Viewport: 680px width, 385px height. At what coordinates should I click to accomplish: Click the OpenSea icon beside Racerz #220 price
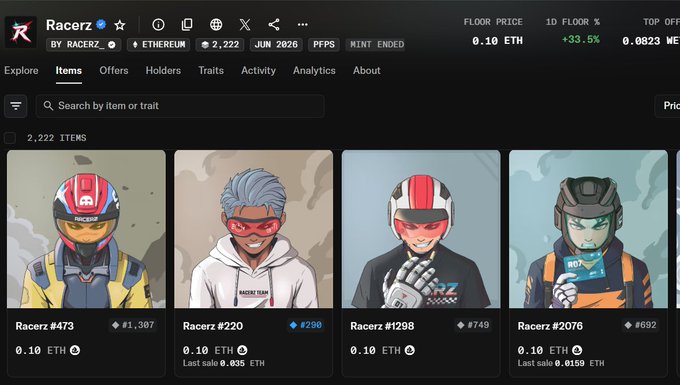[x=242, y=350]
